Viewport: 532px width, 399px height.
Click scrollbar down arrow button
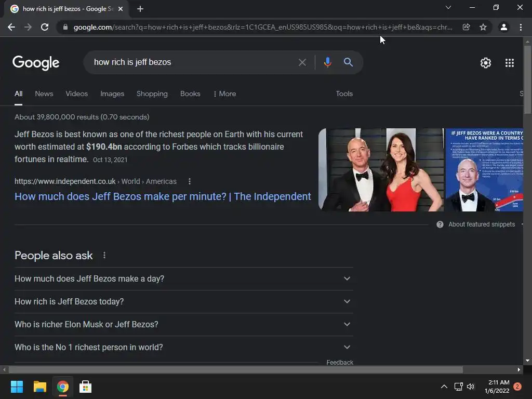pos(527,361)
